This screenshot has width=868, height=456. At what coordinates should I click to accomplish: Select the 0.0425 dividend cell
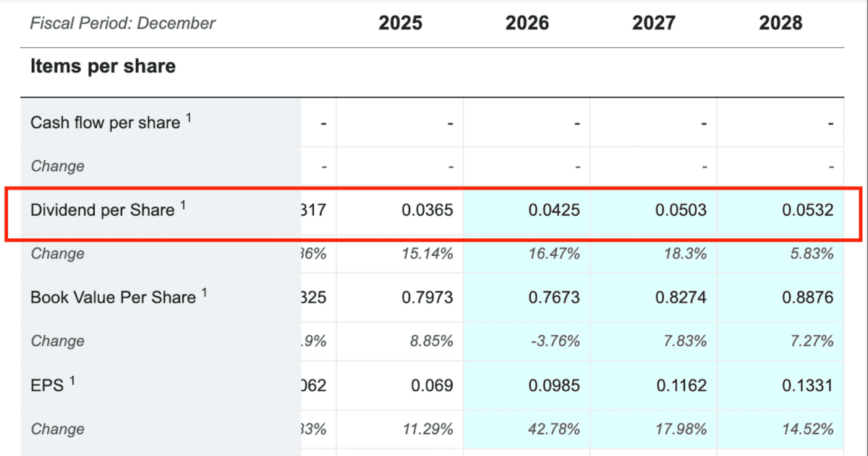tap(554, 211)
